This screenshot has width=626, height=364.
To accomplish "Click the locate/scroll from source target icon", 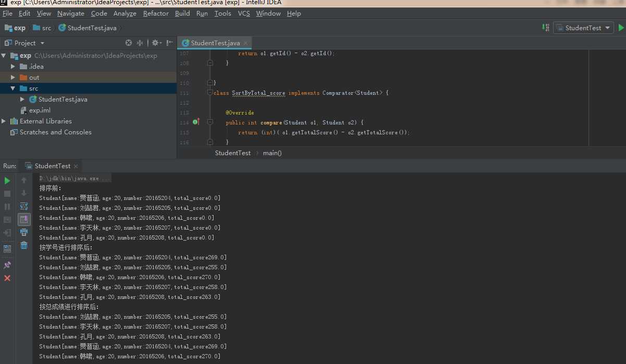I will [129, 43].
